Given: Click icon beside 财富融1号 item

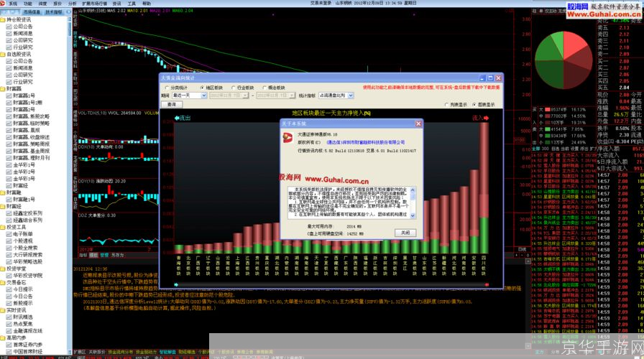Looking at the screenshot, I should click(x=9, y=199).
